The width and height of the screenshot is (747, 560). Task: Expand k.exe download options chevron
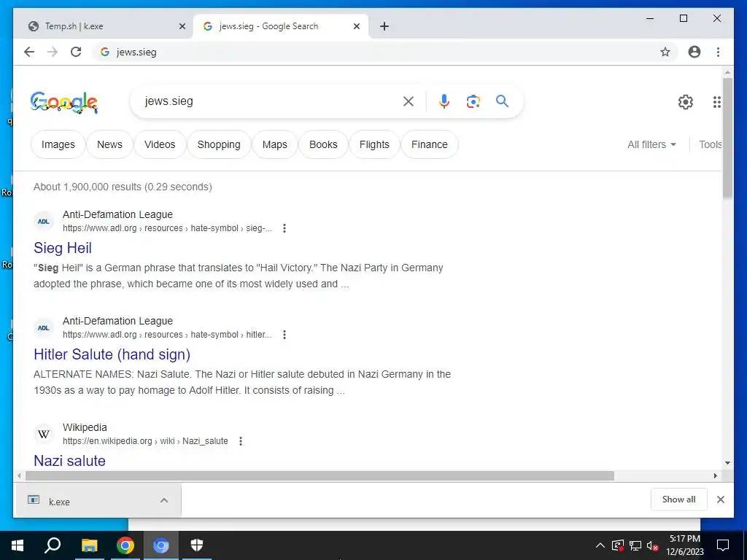[x=164, y=500]
